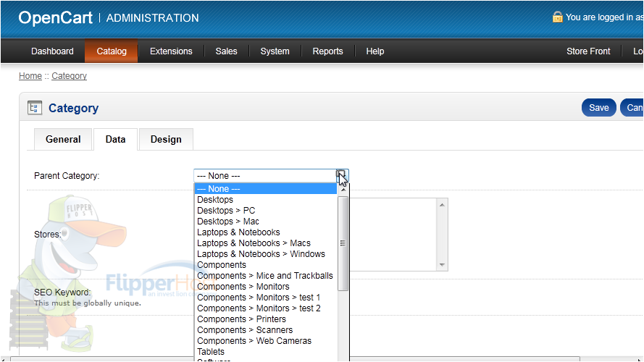The height and width of the screenshot is (362, 644).
Task: Select 'Components > Monitors > test 2'
Action: [x=265, y=308]
